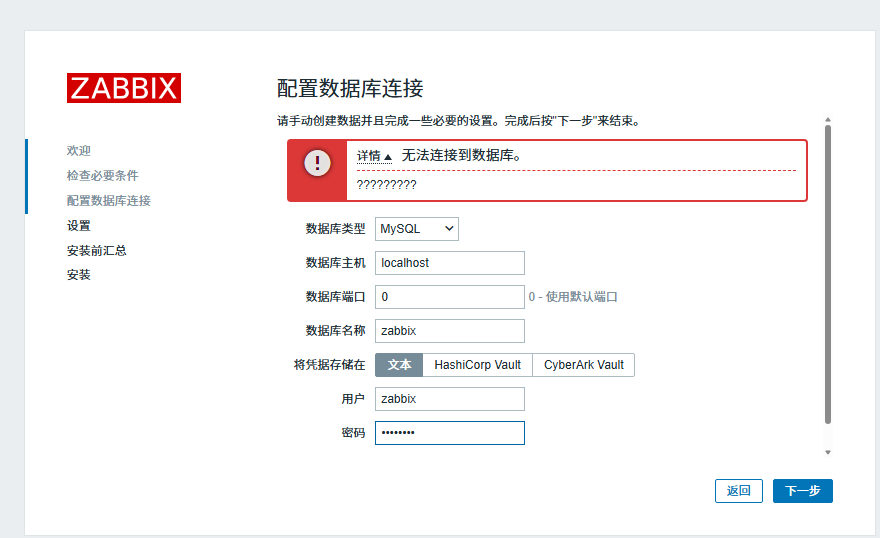Click the red error exclamation icon
Viewport: 880px width, 538px height.
317,163
